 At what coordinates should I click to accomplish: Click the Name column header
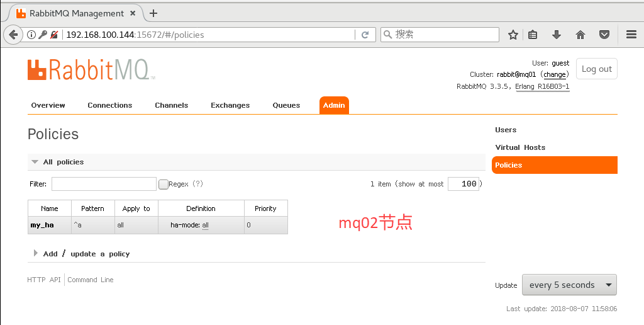(x=49, y=208)
